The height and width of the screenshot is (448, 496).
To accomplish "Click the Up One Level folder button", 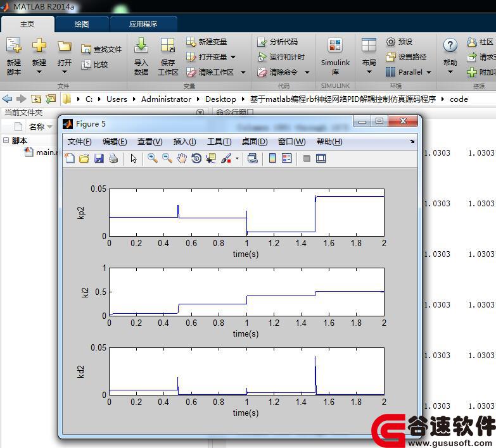I will tap(36, 99).
